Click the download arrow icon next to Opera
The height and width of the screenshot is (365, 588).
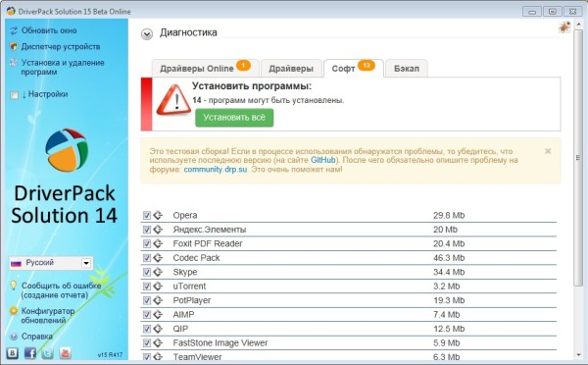(x=158, y=215)
